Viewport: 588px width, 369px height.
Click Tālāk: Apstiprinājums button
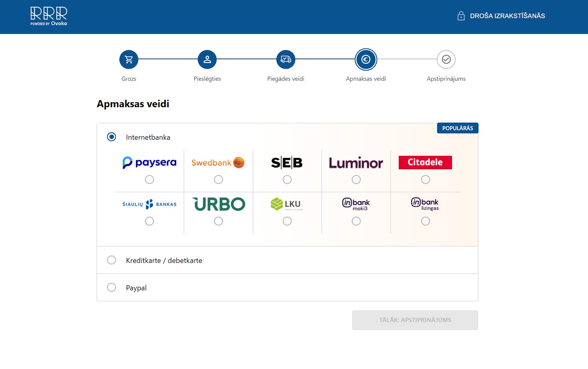[x=415, y=320]
